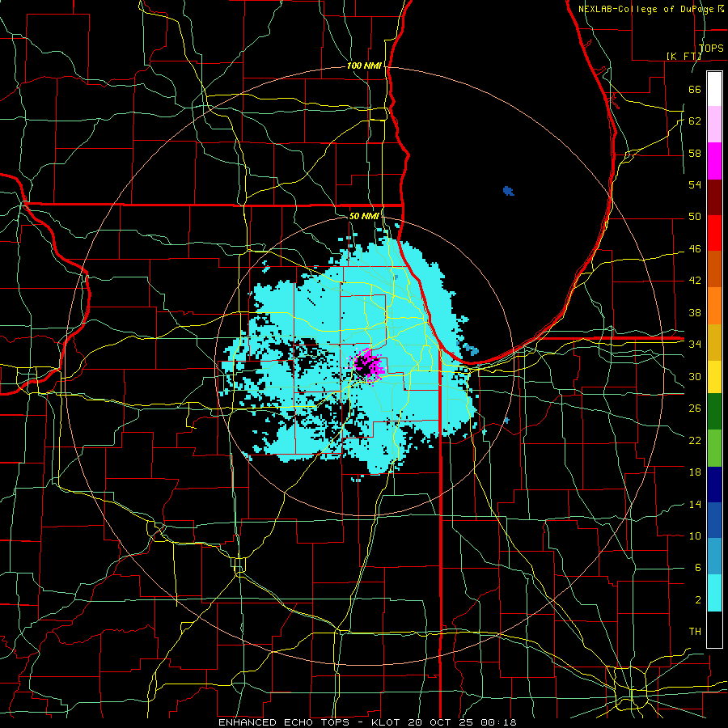This screenshot has height=728, width=728.
Task: Click the light pink 62 kft legend swatch
Action: coord(714,125)
